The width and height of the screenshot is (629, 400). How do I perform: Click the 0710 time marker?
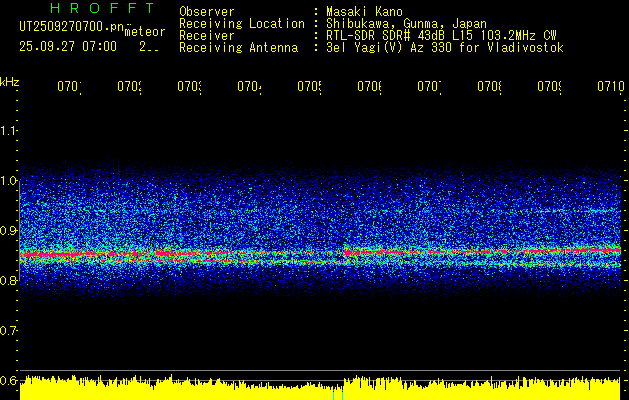pos(611,86)
